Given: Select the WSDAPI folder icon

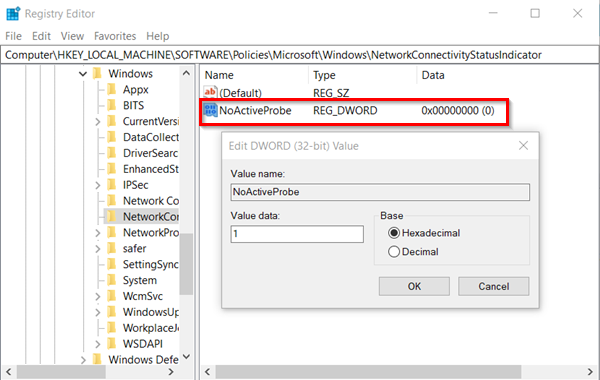Looking at the screenshot, I should point(112,344).
